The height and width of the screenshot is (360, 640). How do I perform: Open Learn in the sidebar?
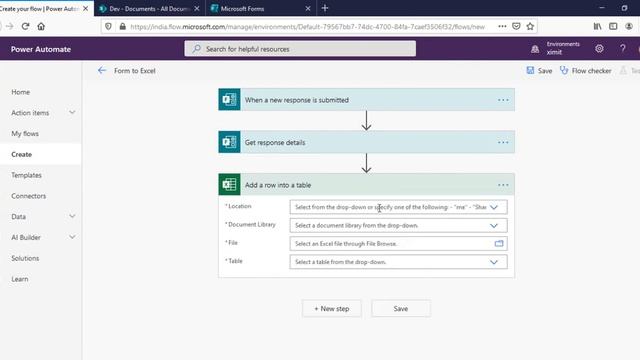[20, 279]
